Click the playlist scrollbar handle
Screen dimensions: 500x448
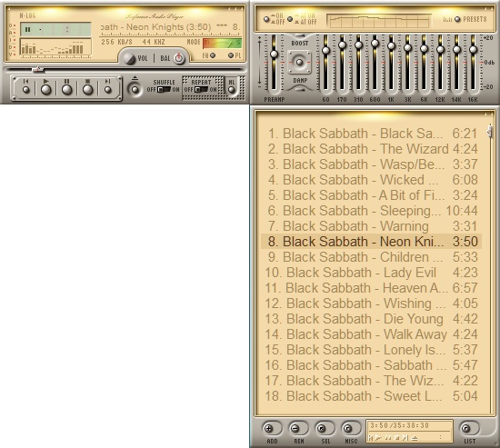(x=490, y=131)
